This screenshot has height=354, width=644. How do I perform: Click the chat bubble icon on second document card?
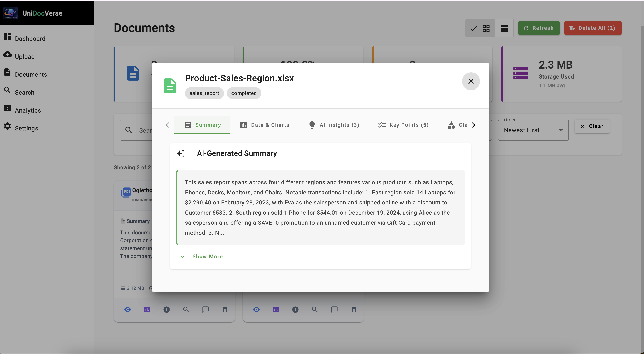click(x=334, y=310)
